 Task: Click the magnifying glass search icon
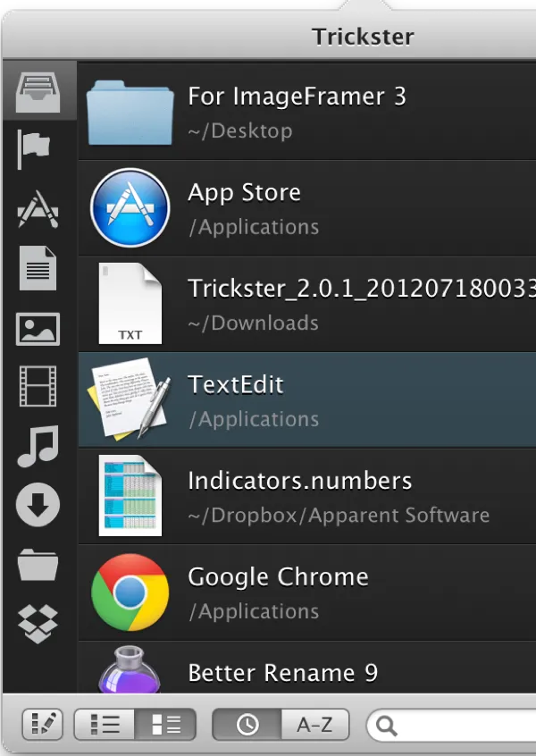tap(387, 726)
